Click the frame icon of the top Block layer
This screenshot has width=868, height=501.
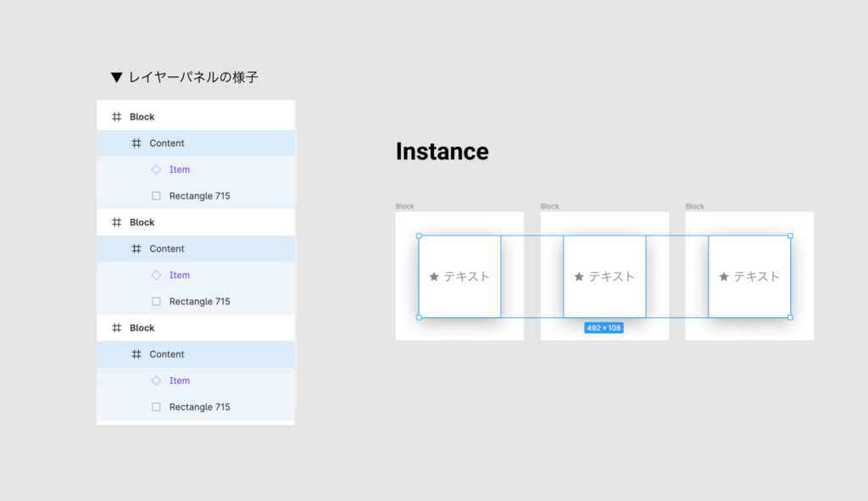[117, 117]
